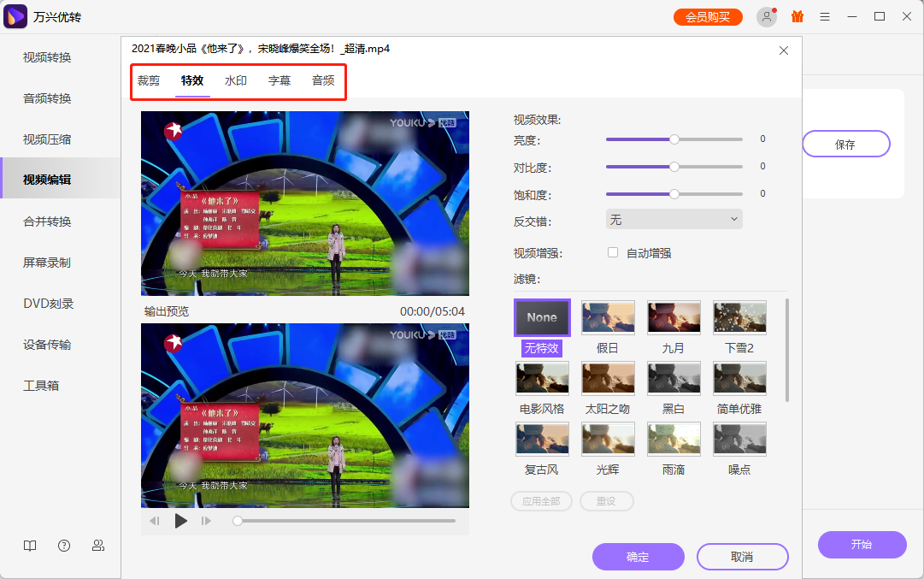Switch to the 裁剪 tab

[149, 80]
